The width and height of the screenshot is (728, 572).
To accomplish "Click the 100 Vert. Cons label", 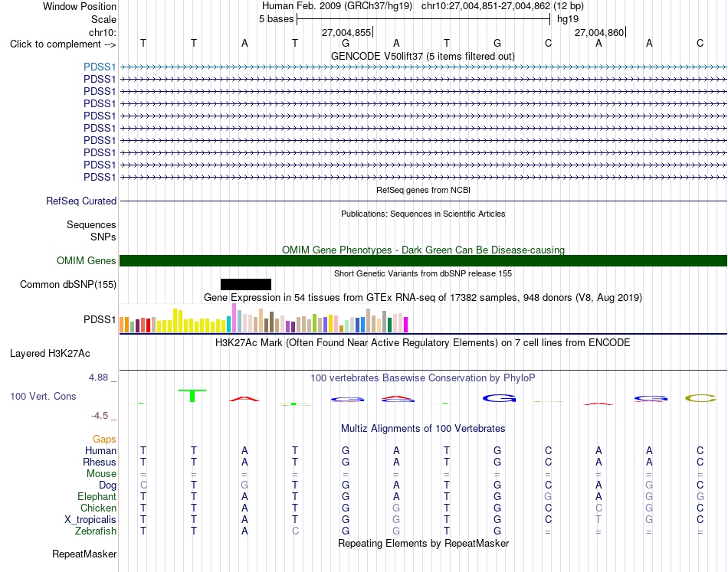I will tap(43, 396).
